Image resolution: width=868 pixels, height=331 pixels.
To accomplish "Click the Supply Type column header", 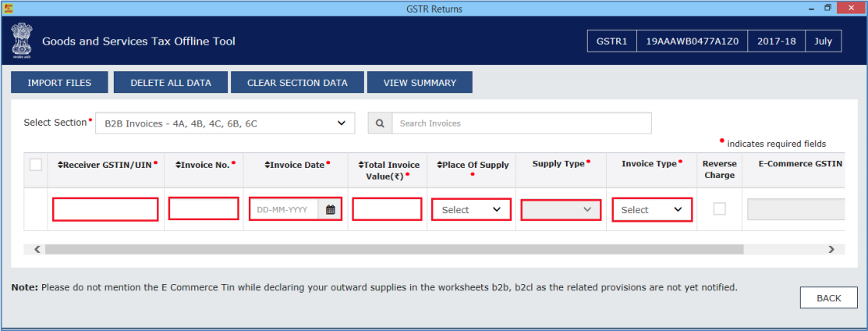I will [558, 164].
